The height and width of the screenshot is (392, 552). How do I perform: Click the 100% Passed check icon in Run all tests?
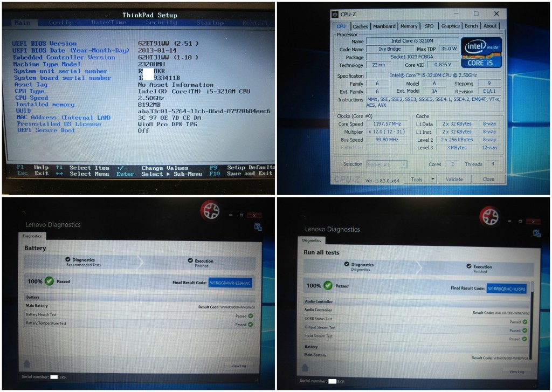[328, 286]
